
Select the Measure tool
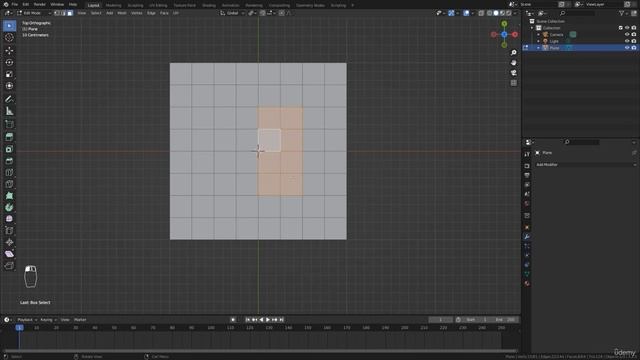[9, 111]
